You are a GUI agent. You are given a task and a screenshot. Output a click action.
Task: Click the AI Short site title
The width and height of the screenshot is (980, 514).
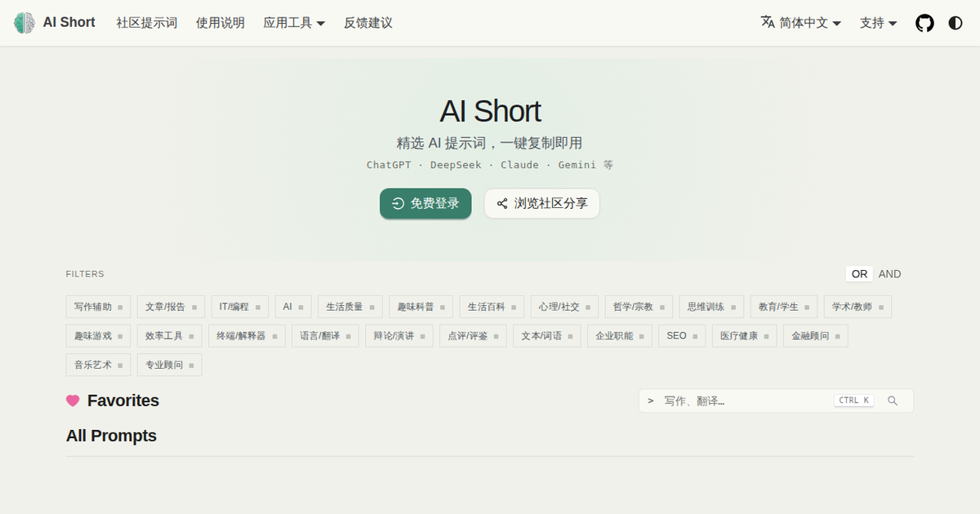[69, 23]
